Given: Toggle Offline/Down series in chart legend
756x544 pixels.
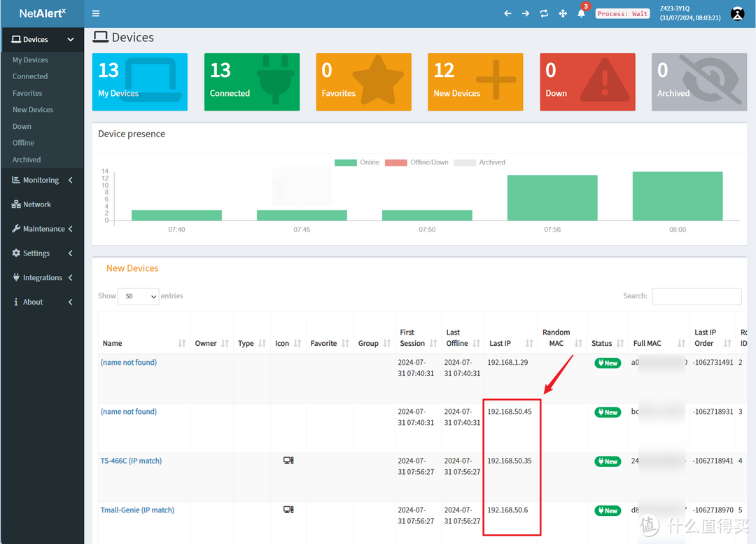Looking at the screenshot, I should coord(416,162).
